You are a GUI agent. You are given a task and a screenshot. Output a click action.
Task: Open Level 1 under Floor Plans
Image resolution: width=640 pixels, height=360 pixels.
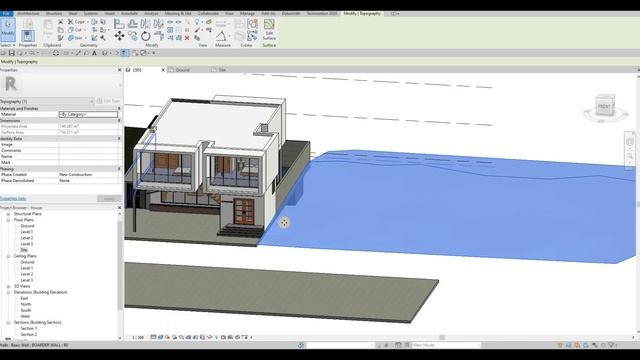point(27,232)
